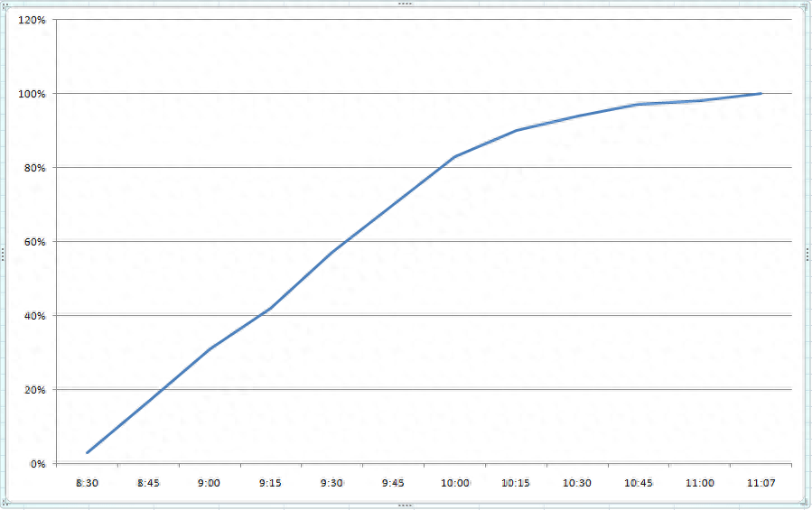Click the bottom-center chart resize handle
The width and height of the screenshot is (812, 510).
[404, 505]
